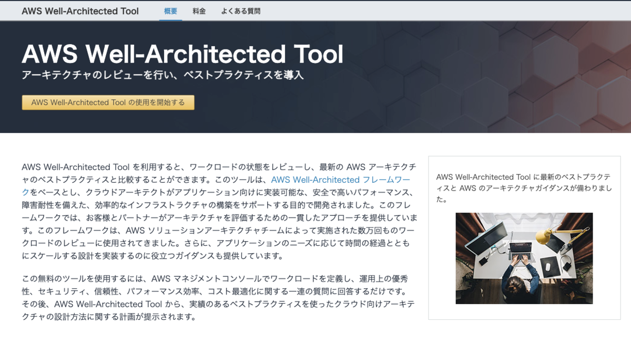This screenshot has width=631, height=364.
Task: Click the paragraph starting この無料のツールを使用するには
Action: (219, 297)
